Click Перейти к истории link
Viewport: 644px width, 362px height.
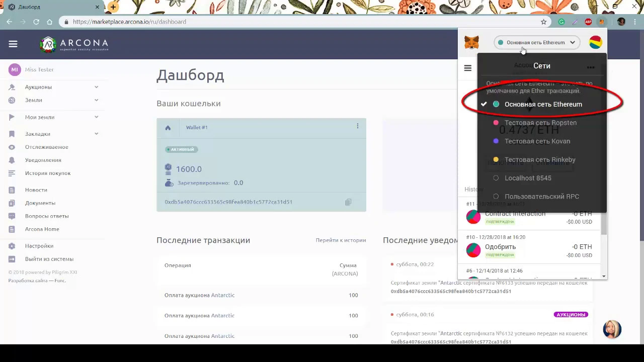pos(341,240)
